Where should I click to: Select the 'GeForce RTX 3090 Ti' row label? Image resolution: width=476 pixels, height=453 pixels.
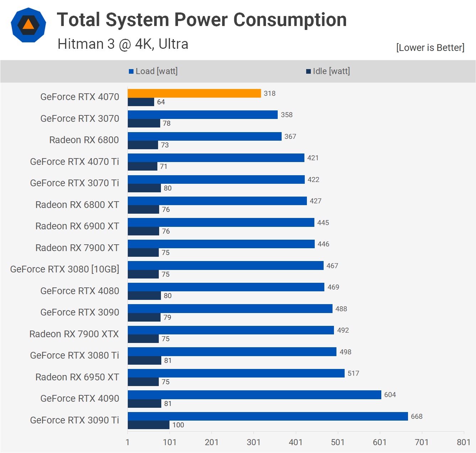coord(74,420)
